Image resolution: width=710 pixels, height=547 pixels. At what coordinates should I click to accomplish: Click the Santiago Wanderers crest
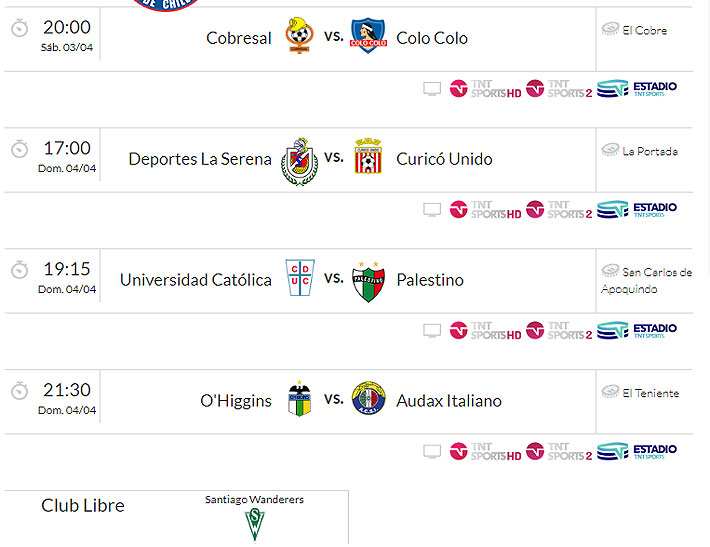[255, 524]
